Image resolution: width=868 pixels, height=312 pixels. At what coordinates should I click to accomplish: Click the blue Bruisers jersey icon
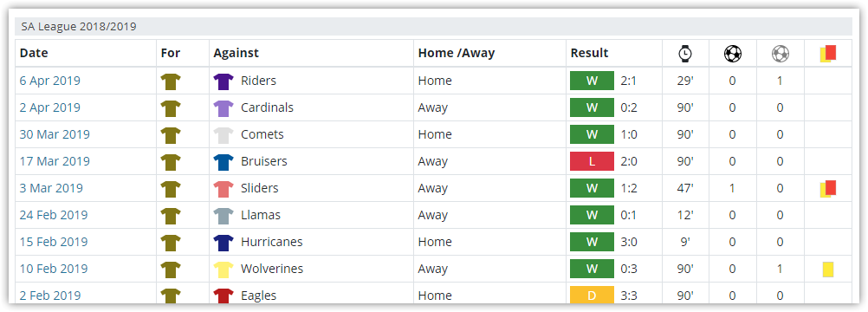(x=223, y=162)
